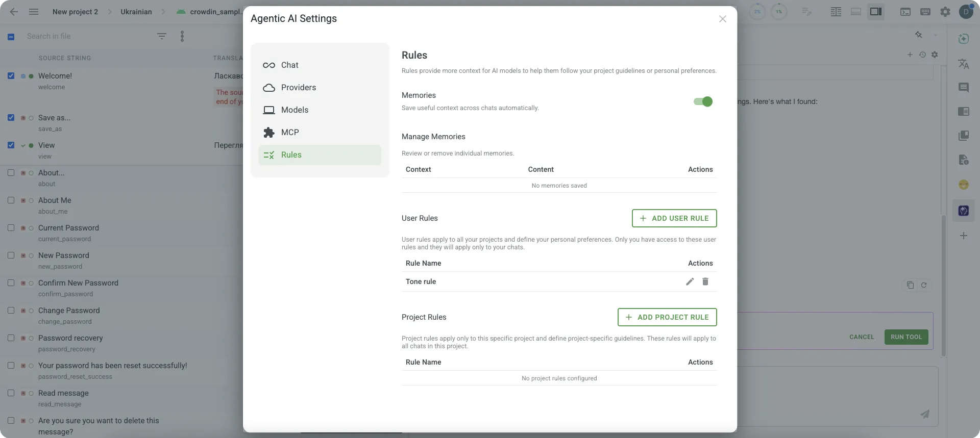This screenshot has height=438, width=980.
Task: Click the back arrow in top bar
Action: tap(14, 12)
